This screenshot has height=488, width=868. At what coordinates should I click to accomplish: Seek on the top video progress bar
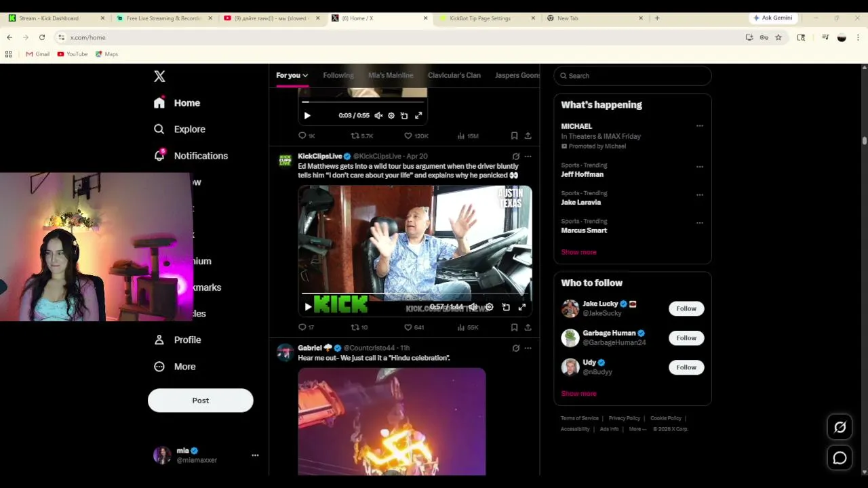(x=363, y=102)
